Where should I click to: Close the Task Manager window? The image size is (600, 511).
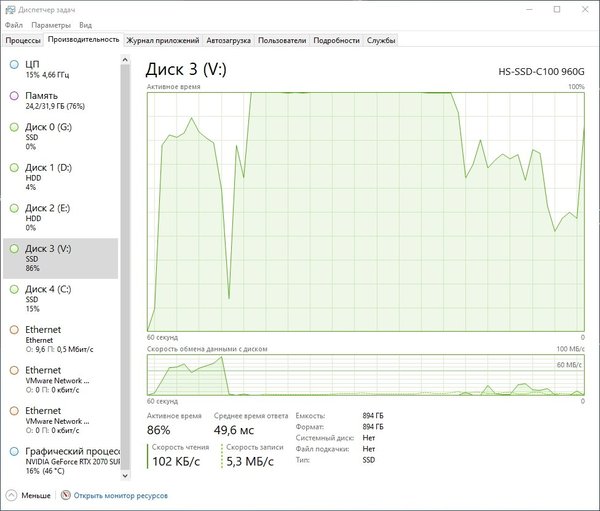(x=585, y=10)
